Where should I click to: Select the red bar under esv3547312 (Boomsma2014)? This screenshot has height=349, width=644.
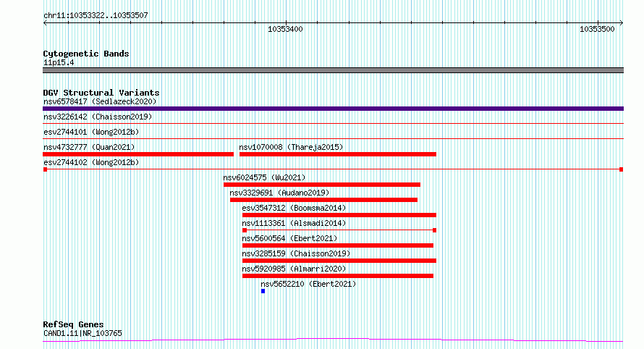(x=339, y=215)
